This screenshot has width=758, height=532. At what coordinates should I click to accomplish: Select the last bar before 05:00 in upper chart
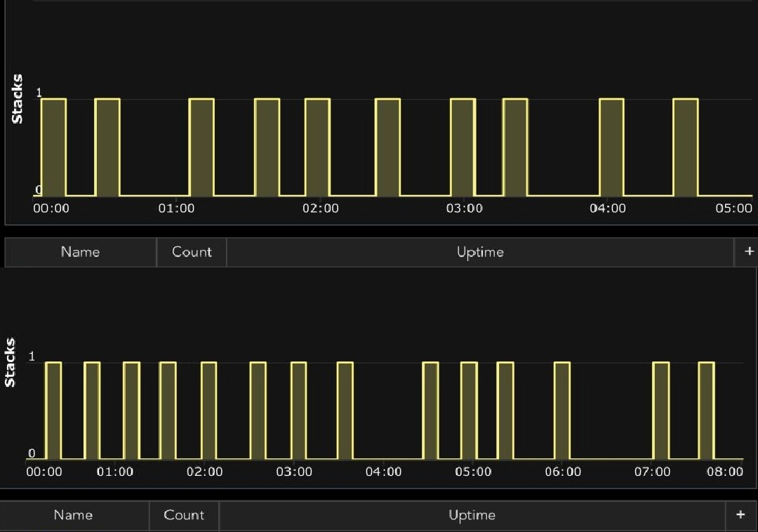tap(686, 147)
